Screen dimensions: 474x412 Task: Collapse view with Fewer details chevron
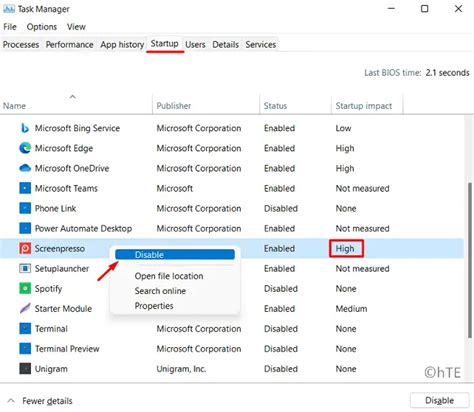click(x=11, y=400)
